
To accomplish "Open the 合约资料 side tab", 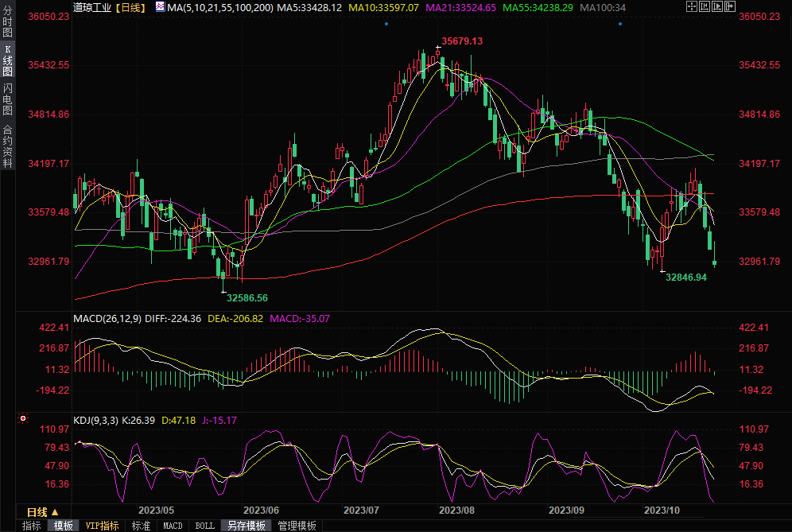I will (x=7, y=146).
